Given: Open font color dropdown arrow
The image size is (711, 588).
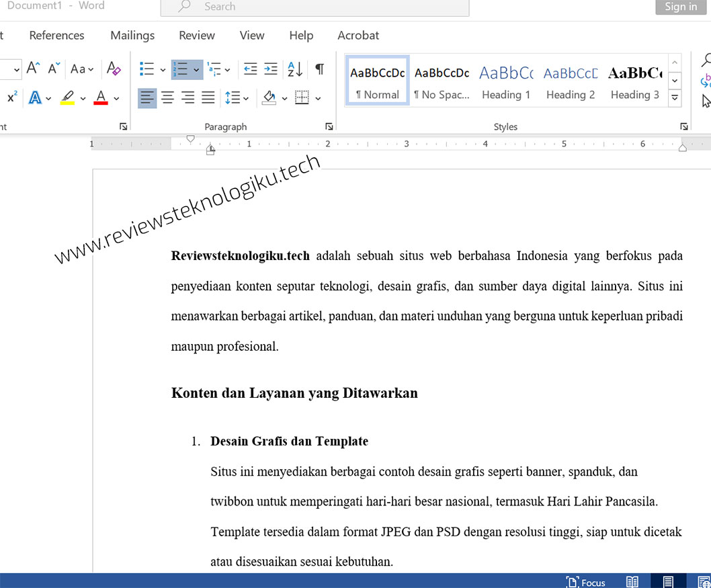Looking at the screenshot, I should tap(116, 98).
